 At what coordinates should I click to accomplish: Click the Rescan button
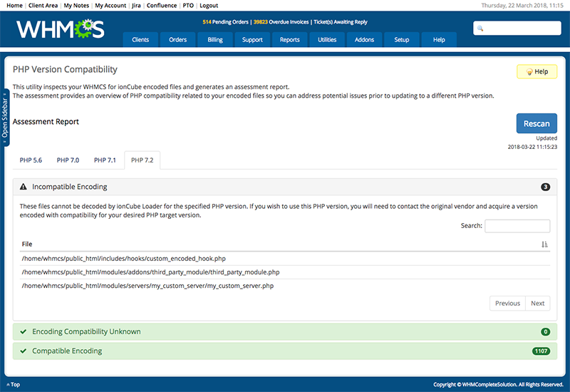pyautogui.click(x=537, y=123)
